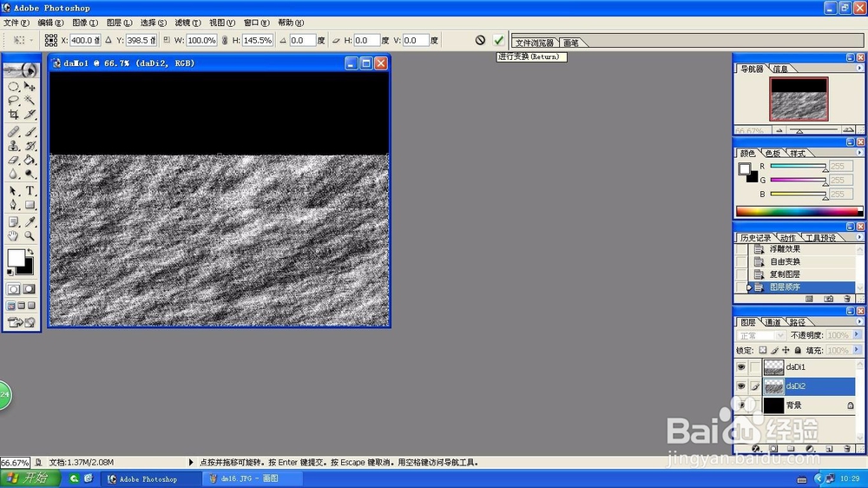Click delete layer trash icon
The width and height of the screenshot is (868, 488).
click(847, 449)
